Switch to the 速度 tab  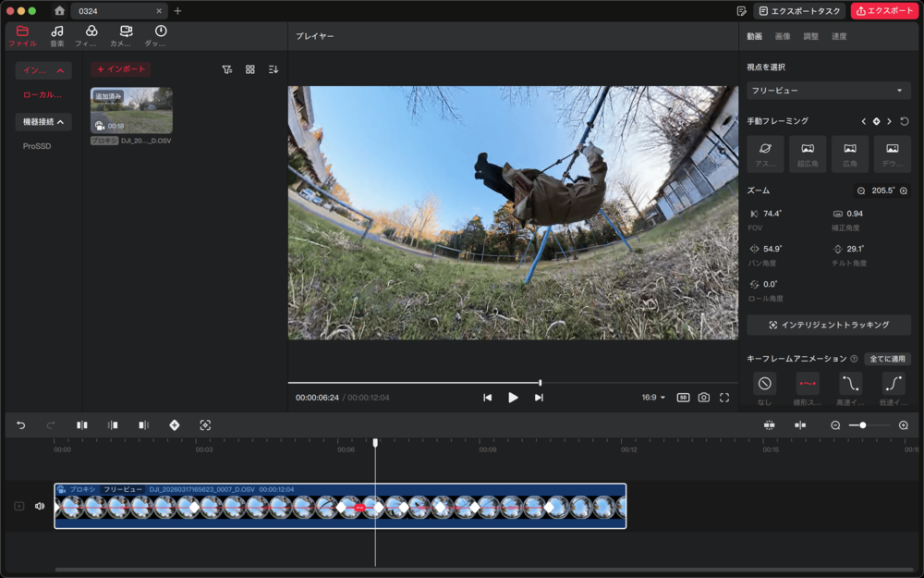pos(839,36)
